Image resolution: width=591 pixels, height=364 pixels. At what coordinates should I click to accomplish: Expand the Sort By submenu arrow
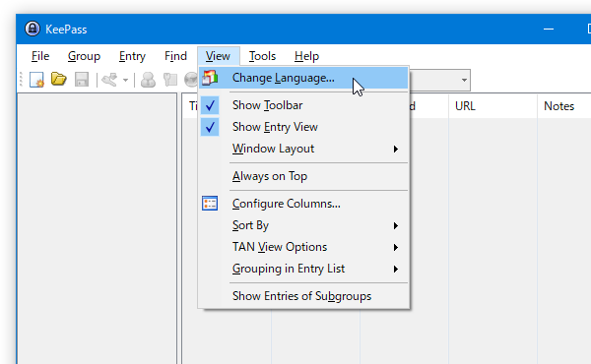(395, 225)
